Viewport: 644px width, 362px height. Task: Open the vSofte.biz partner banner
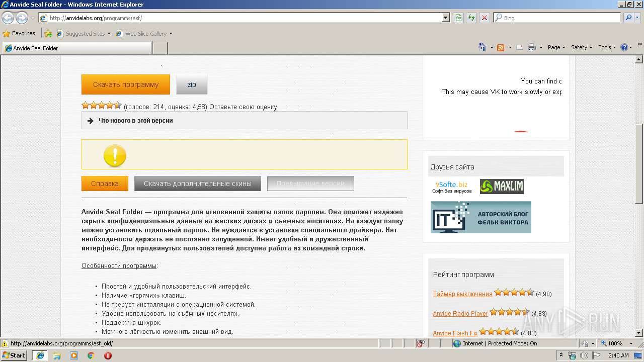point(452,187)
